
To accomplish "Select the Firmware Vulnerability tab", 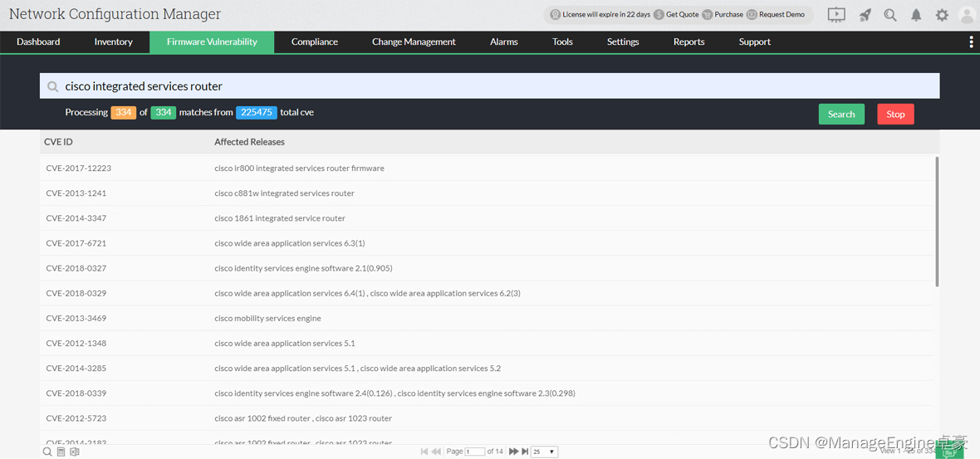I will pos(212,42).
